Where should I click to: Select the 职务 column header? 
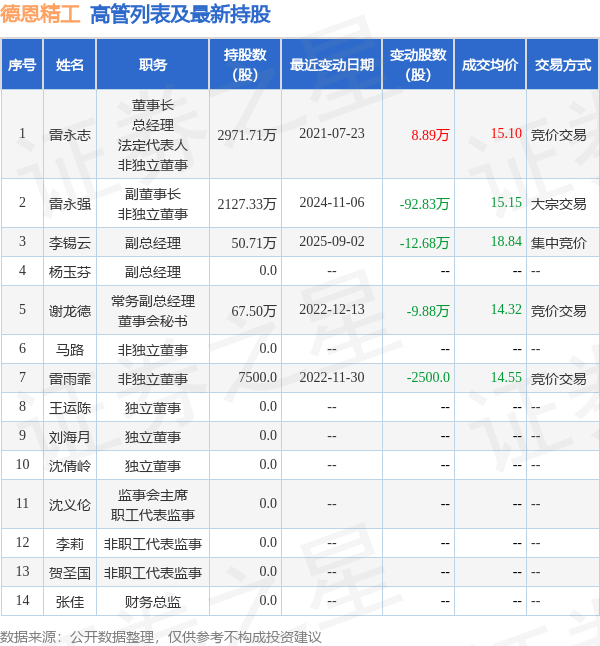tap(153, 65)
